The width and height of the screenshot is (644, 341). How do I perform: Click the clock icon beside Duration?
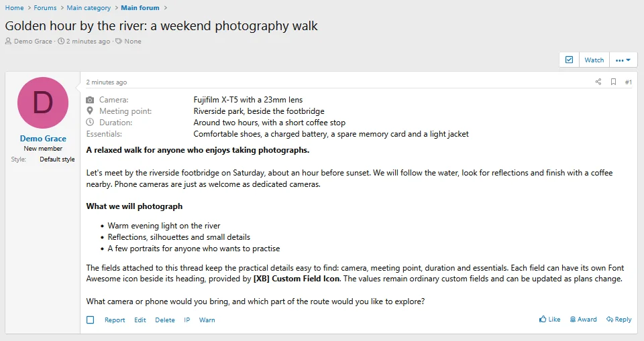[90, 123]
